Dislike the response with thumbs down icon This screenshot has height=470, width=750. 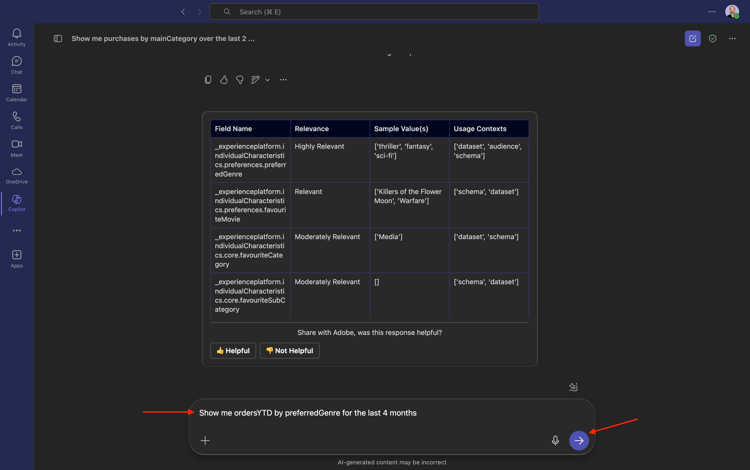[x=240, y=80]
